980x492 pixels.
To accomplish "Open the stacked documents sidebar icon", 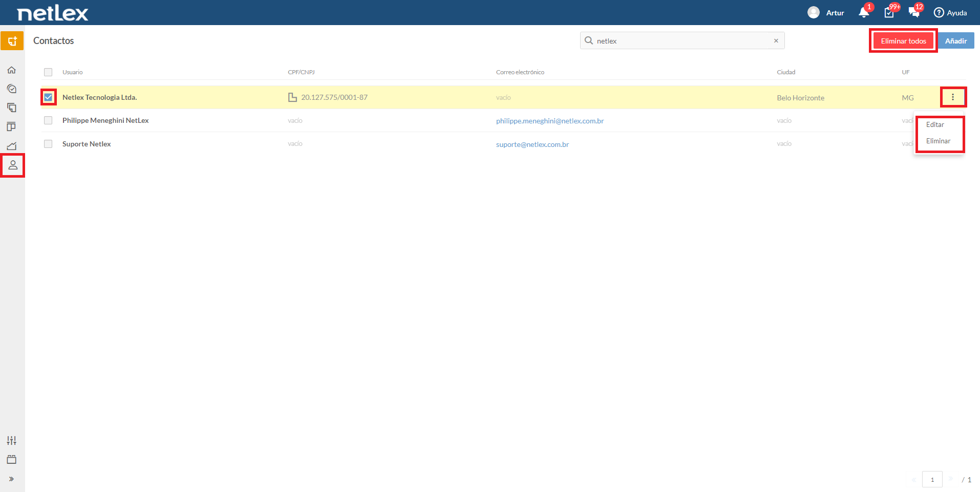I will pos(12,108).
